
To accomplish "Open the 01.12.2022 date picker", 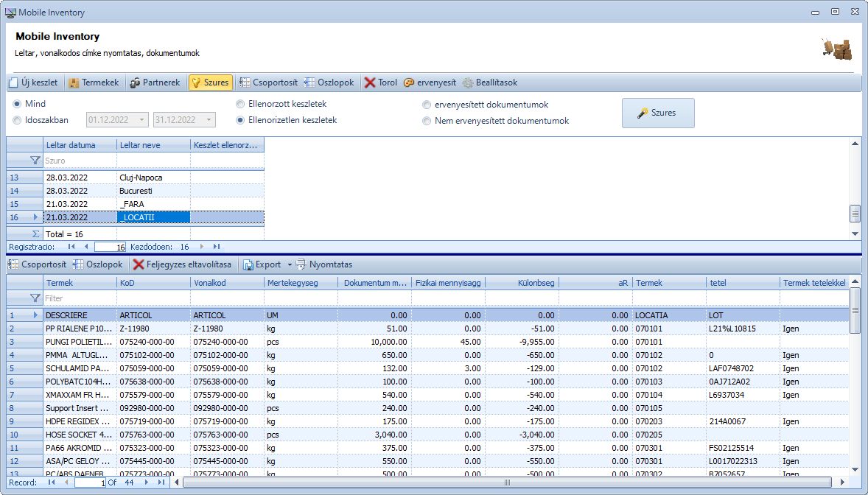I will [x=141, y=119].
